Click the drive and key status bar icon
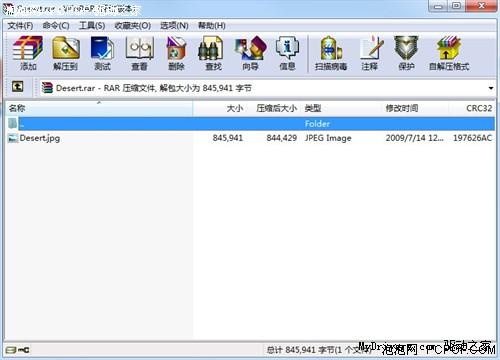 pos(17,350)
